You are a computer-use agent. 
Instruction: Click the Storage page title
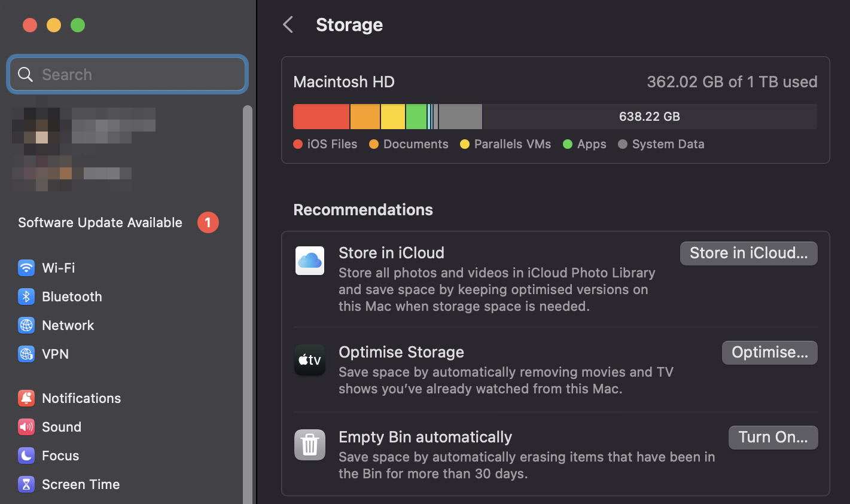(349, 25)
